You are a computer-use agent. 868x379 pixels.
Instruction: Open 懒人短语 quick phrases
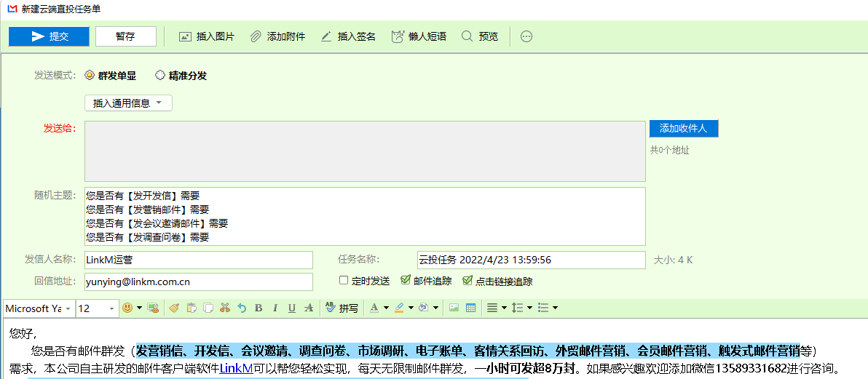[419, 36]
